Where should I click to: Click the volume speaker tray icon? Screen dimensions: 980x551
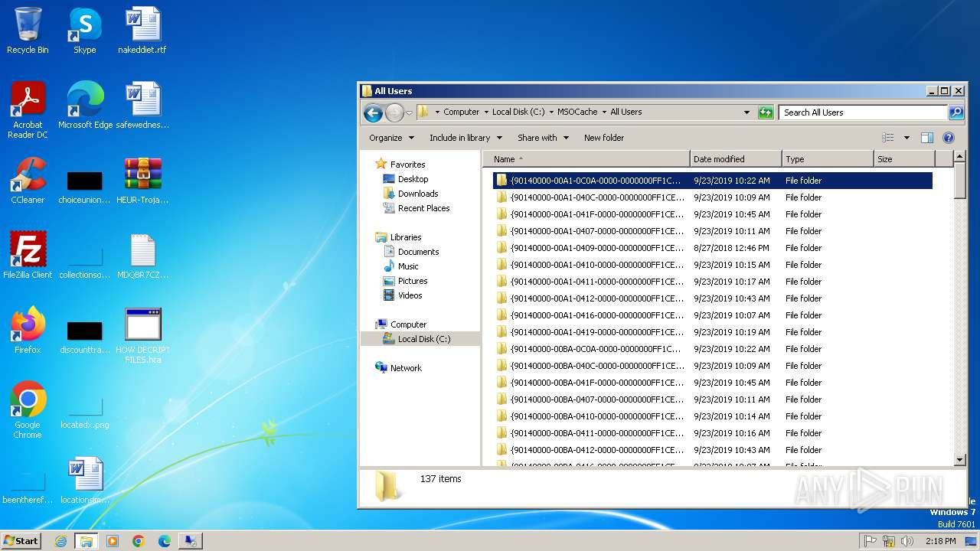tap(907, 541)
